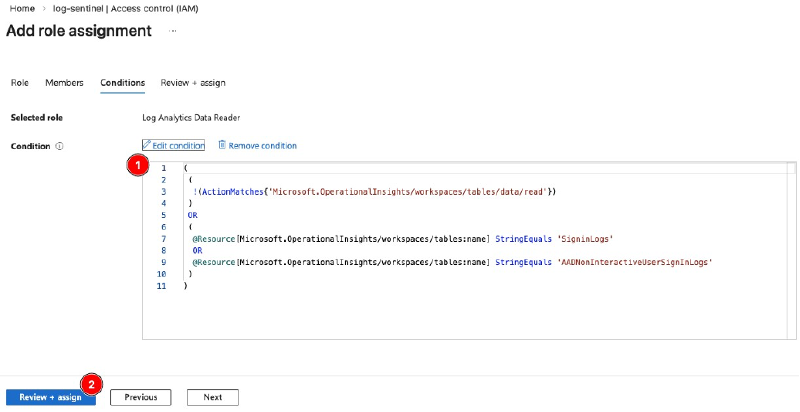
Task: Click the Log Analytics Data Reader role text
Action: coord(191,118)
